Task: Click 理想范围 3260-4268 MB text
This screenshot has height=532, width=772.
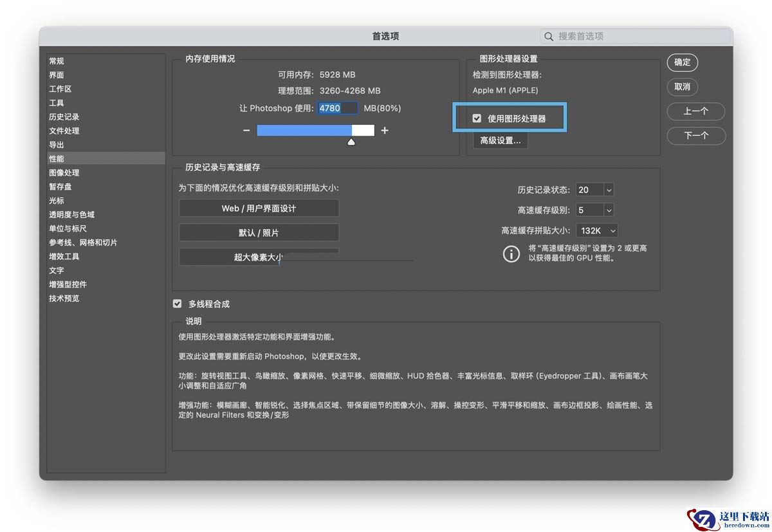Action: (329, 91)
